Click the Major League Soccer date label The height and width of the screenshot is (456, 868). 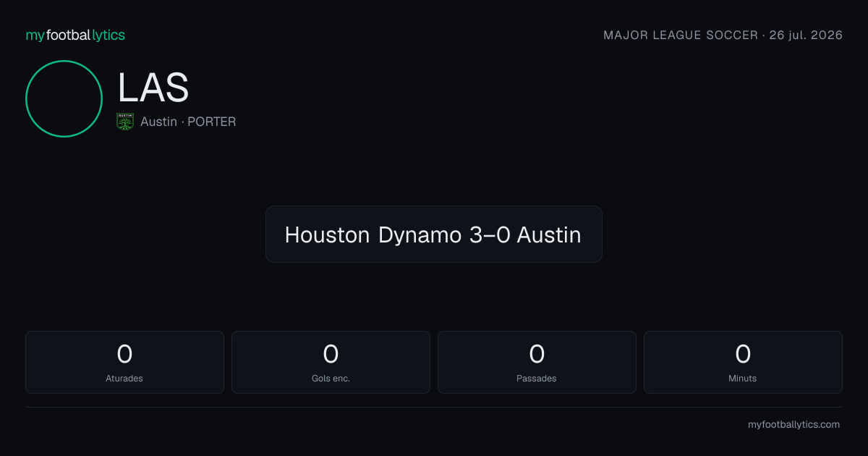[x=723, y=35]
